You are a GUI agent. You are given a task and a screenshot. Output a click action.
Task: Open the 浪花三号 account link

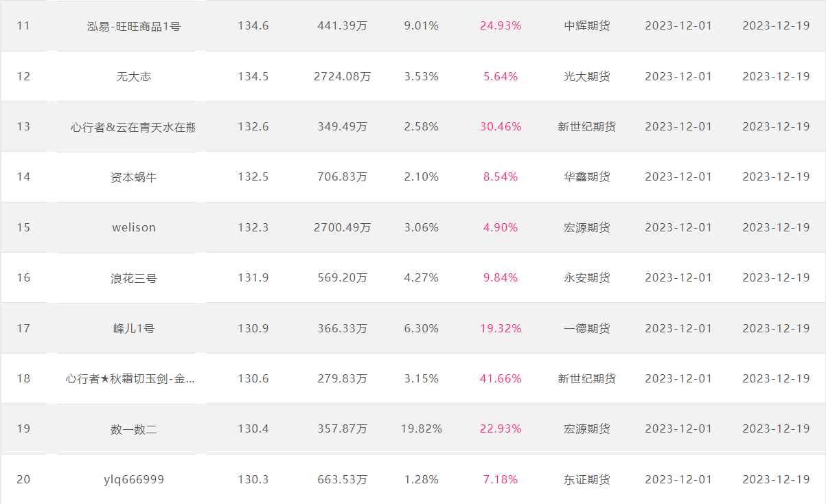(x=134, y=278)
